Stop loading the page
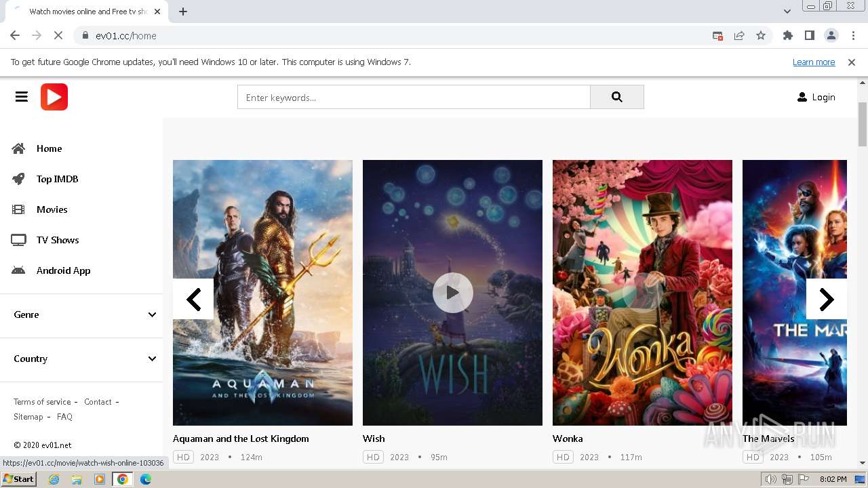 click(x=58, y=36)
